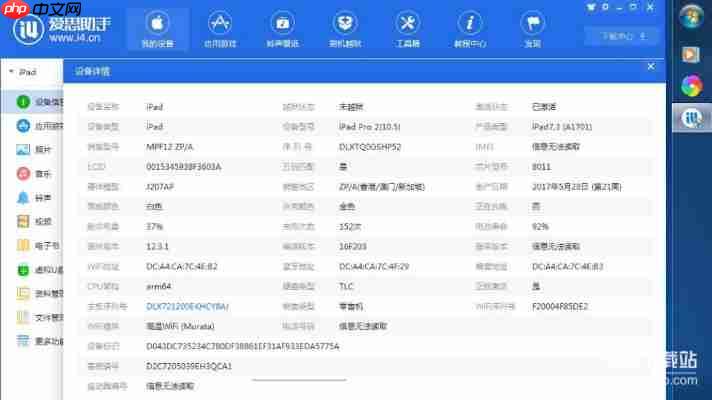The image size is (712, 400).
Task: Click the Windows Start orb button
Action: (x=690, y=16)
